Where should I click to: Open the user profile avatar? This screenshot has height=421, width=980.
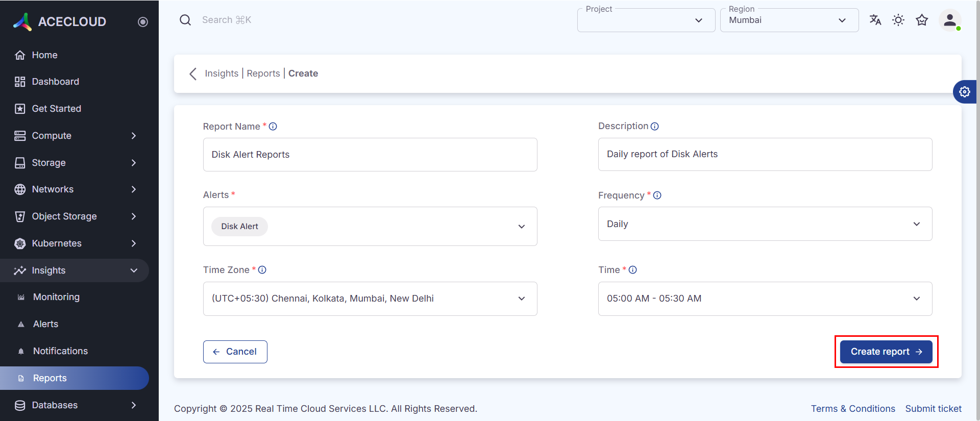click(950, 20)
